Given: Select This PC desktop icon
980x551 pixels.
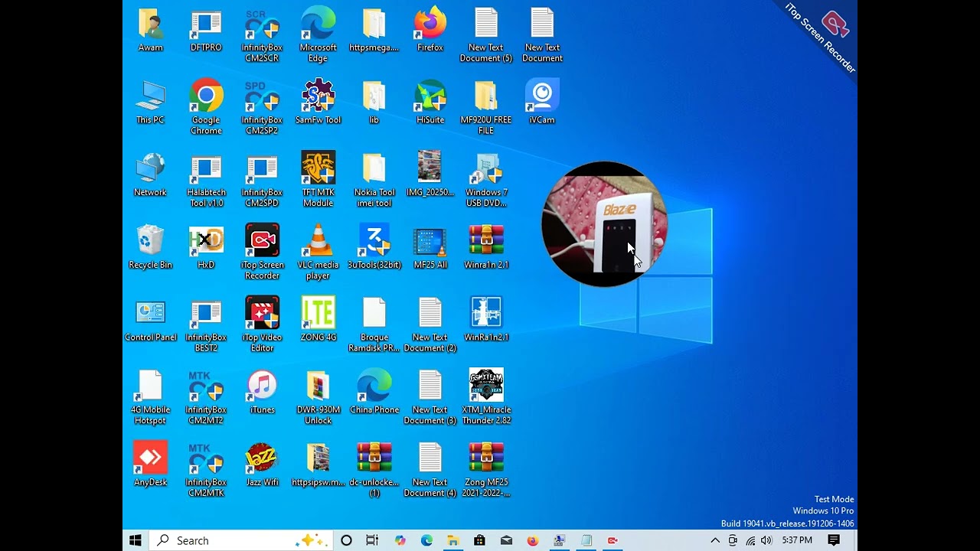Looking at the screenshot, I should 150,103.
